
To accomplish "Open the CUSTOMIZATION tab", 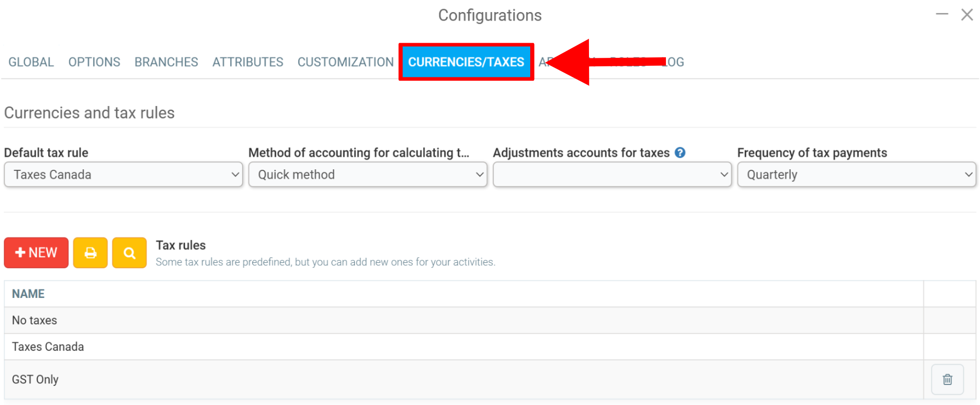I will point(346,62).
